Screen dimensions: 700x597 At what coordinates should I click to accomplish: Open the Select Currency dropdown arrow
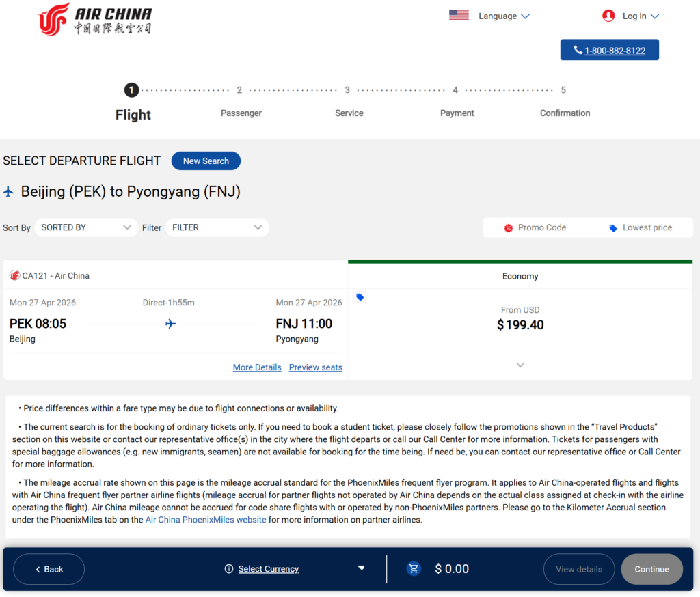pyautogui.click(x=361, y=568)
